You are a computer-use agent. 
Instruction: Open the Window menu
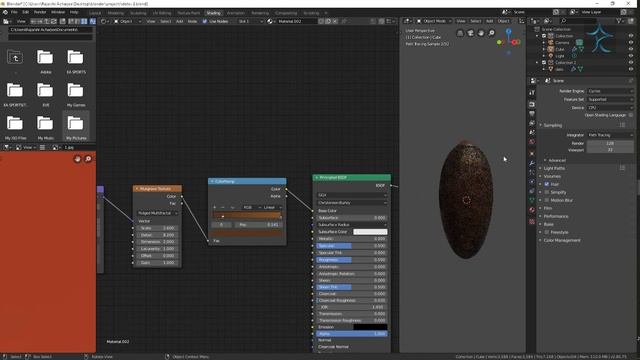58,12
